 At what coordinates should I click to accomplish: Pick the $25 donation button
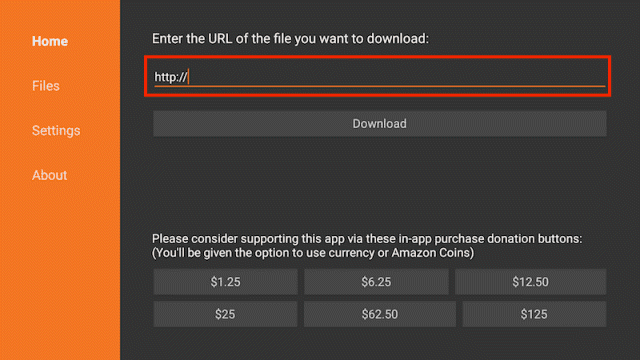click(225, 314)
